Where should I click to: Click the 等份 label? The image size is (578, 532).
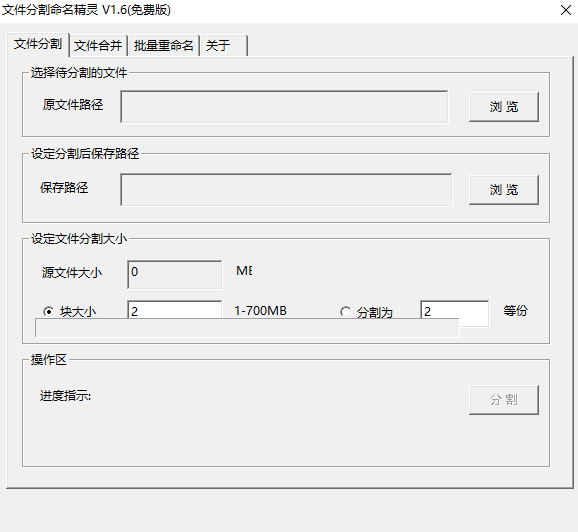[515, 310]
